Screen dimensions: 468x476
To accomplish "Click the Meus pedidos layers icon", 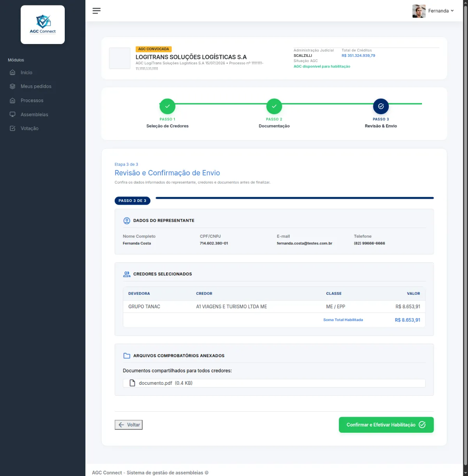I will [12, 87].
